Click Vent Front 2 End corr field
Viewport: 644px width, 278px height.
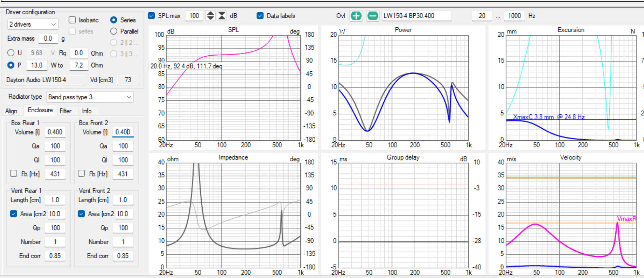tap(123, 256)
